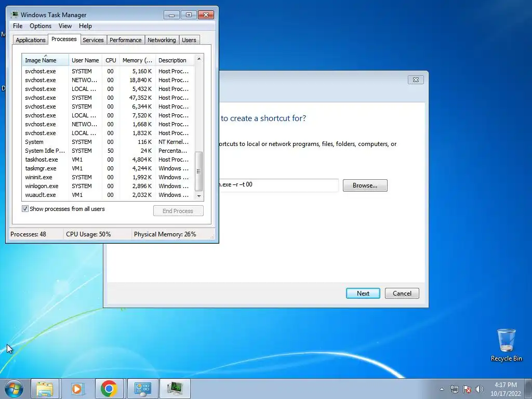Viewport: 532px width, 399px height.
Task: Sort by Description column header
Action: 175,60
